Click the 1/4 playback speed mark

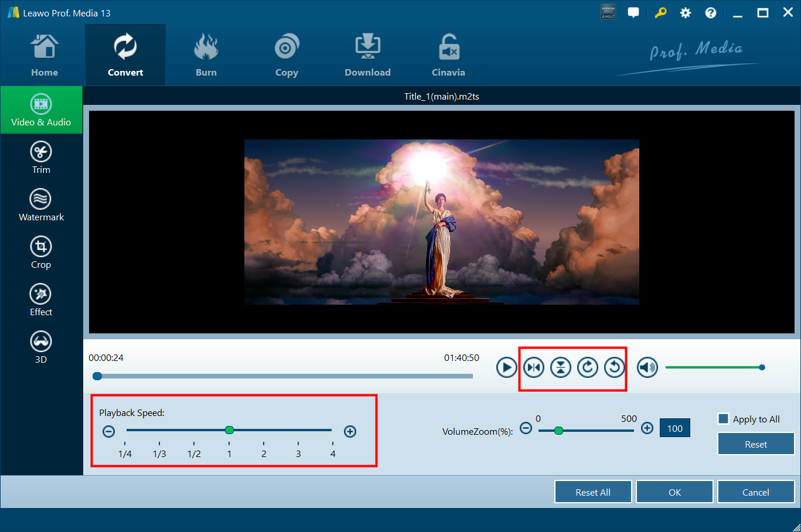(125, 453)
